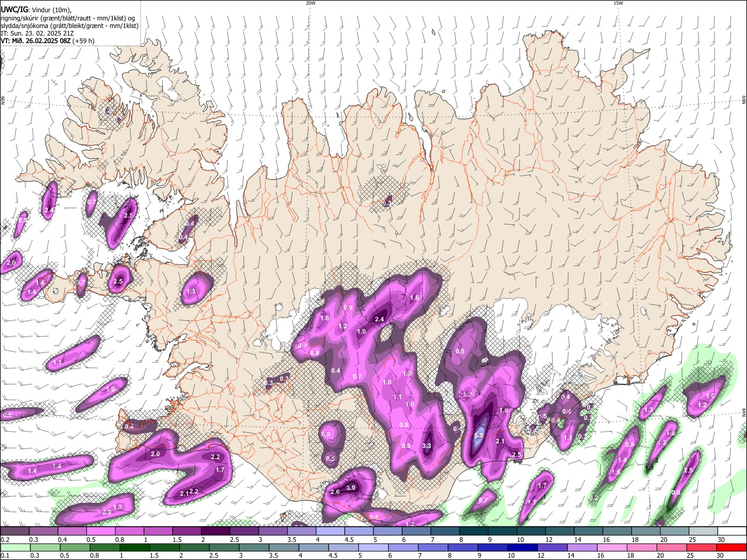
Task: Click the 'slydda/snjókoma' legend description line
Action: 69,26
